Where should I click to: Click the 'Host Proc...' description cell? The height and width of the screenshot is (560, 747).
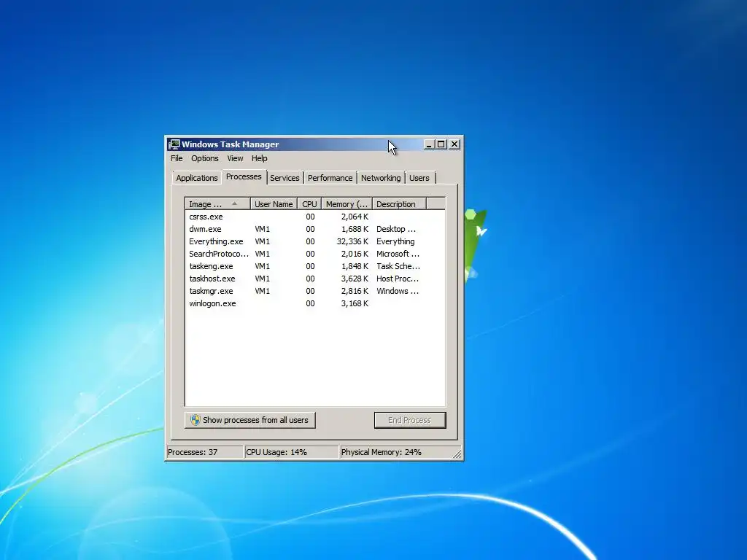coord(398,279)
